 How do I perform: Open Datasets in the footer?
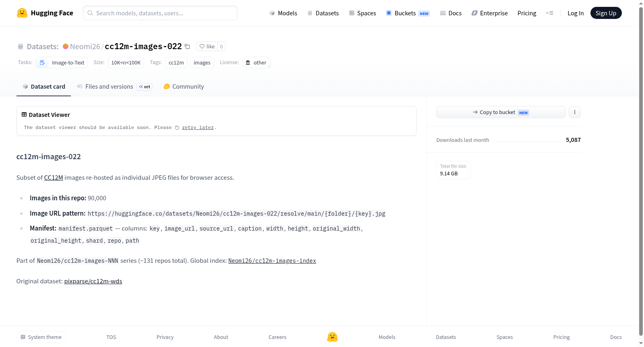tap(446, 337)
